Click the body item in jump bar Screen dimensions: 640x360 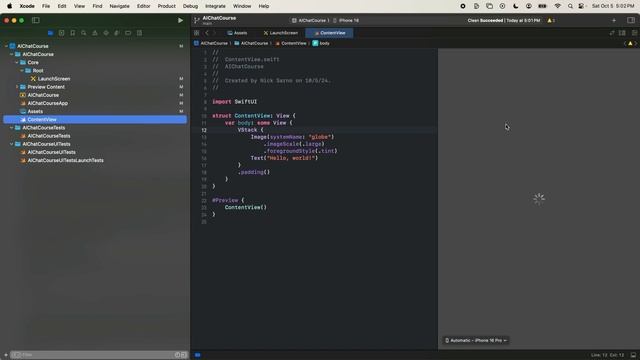click(x=321, y=43)
